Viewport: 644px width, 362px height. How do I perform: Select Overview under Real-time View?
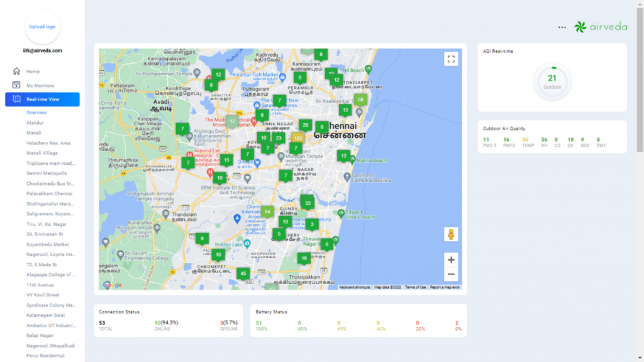(36, 112)
